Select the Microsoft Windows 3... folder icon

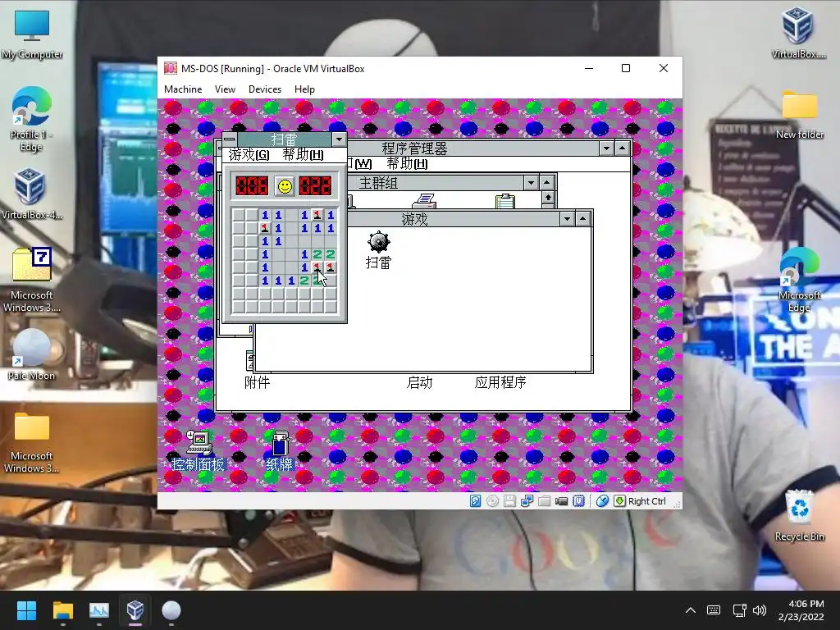click(32, 442)
